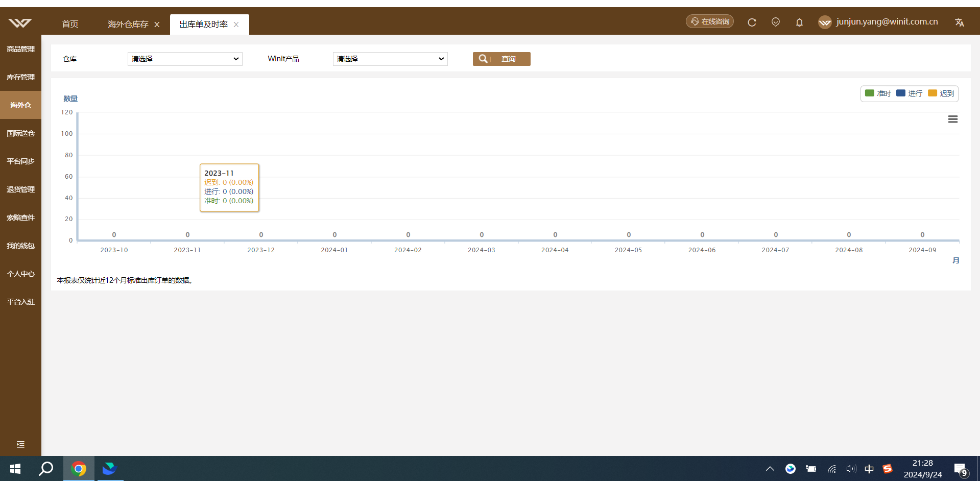Open the junjun.yang@winit.com.cn account link
This screenshot has height=481, width=980.
click(887, 21)
